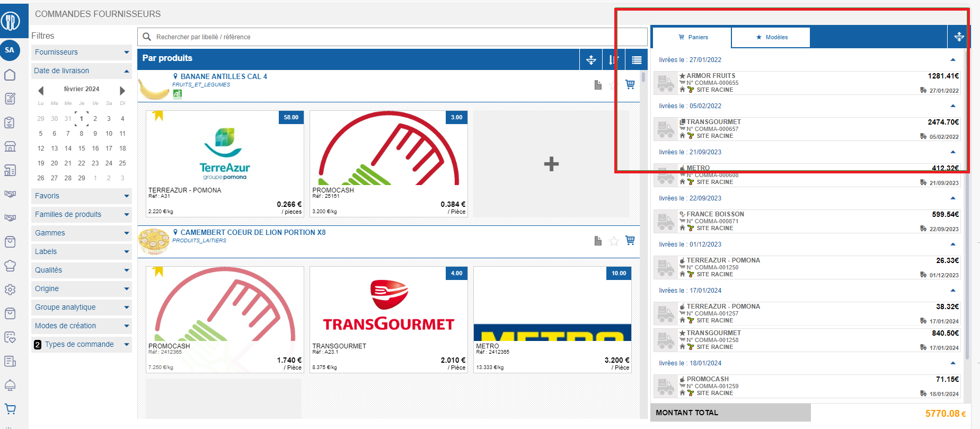The height and width of the screenshot is (429, 980).
Task: Toggle favorite ribbon on PROMOCASH Réf 2412365 card
Action: point(157,271)
